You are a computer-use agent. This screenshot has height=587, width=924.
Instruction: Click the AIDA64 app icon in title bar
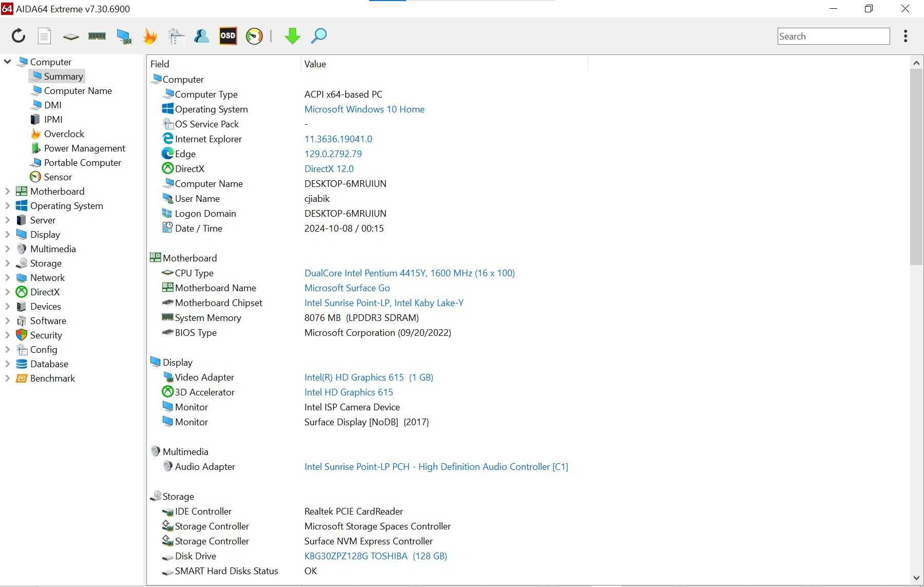[7, 9]
